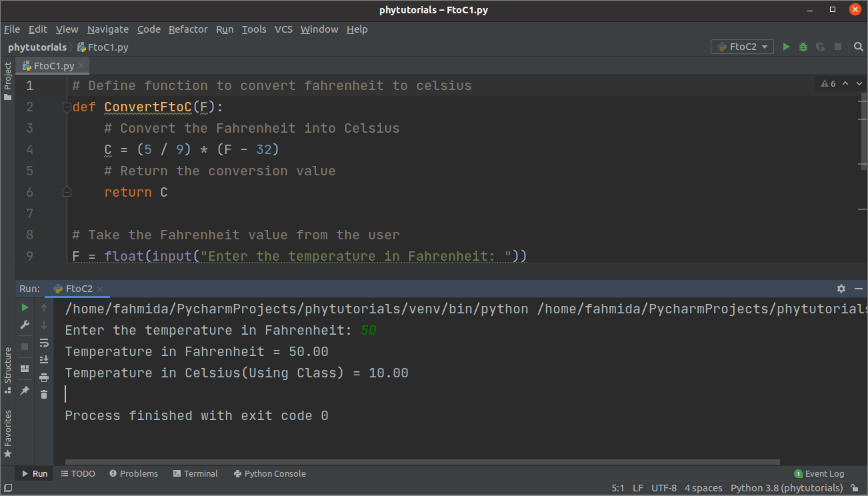The height and width of the screenshot is (496, 868).
Task: Print the console output via printer icon
Action: point(44,377)
